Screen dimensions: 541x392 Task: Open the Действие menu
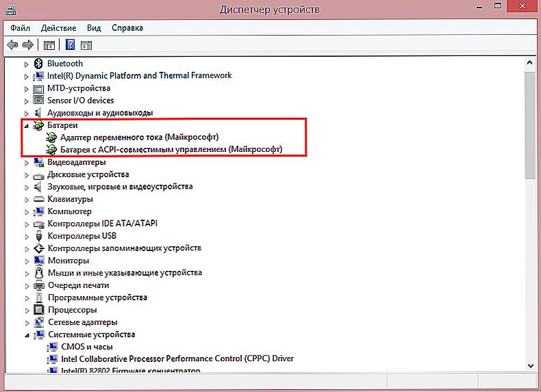point(58,28)
